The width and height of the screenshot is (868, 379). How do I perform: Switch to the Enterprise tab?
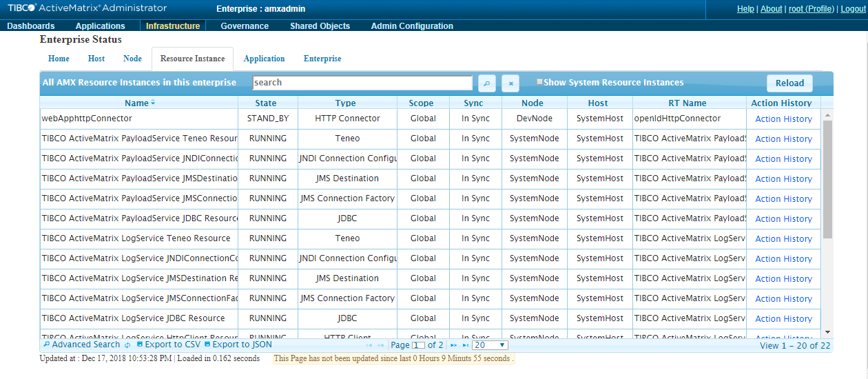click(x=322, y=59)
